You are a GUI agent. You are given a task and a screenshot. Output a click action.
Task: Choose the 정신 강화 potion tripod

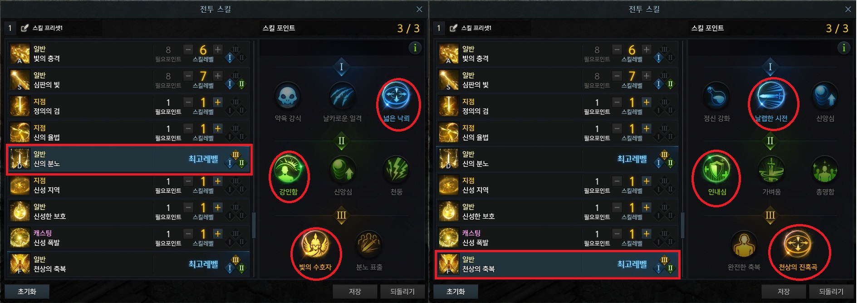click(x=716, y=96)
